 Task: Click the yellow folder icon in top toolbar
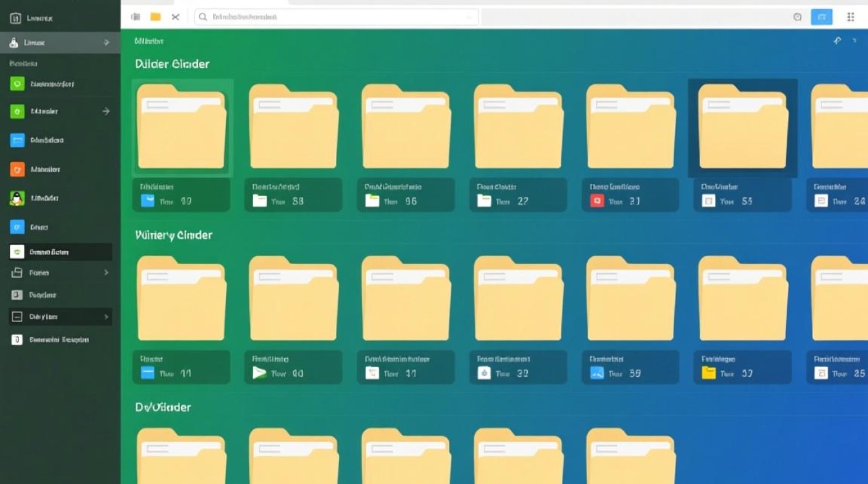(x=155, y=17)
